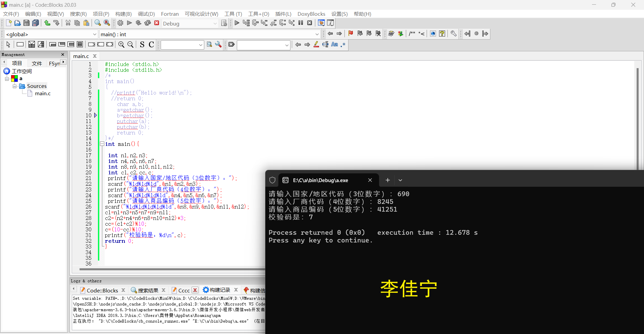
Task: Toggle comment view C icon
Action: [x=151, y=45]
